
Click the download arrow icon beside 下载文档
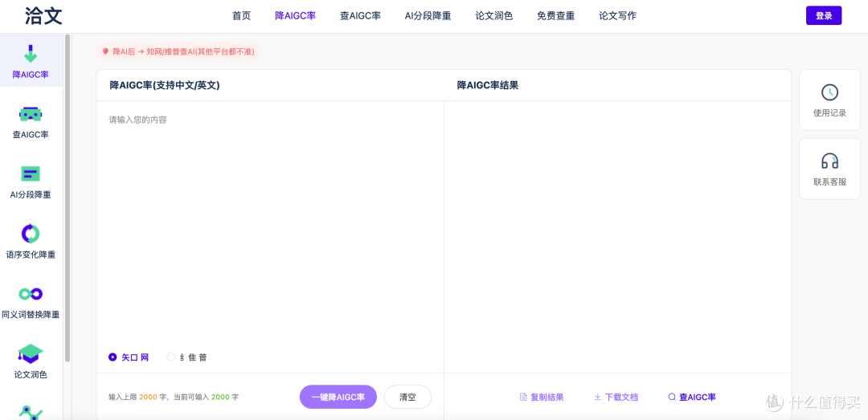coord(597,397)
